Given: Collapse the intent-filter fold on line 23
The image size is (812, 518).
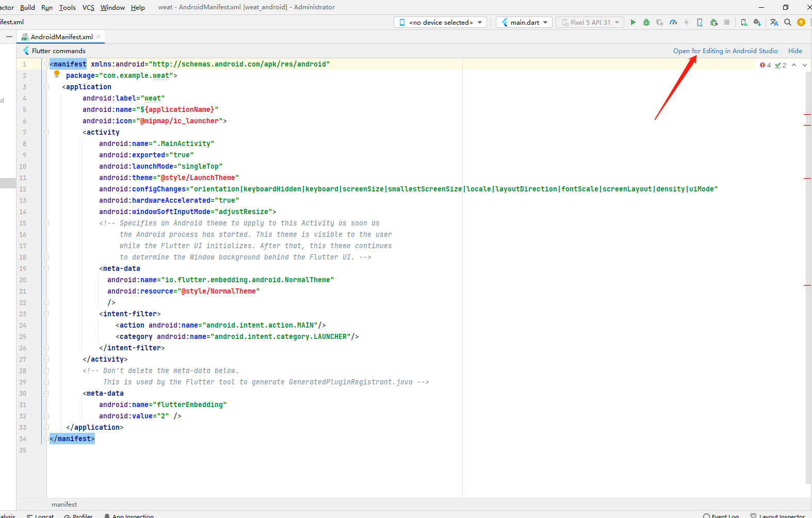Looking at the screenshot, I should [46, 314].
